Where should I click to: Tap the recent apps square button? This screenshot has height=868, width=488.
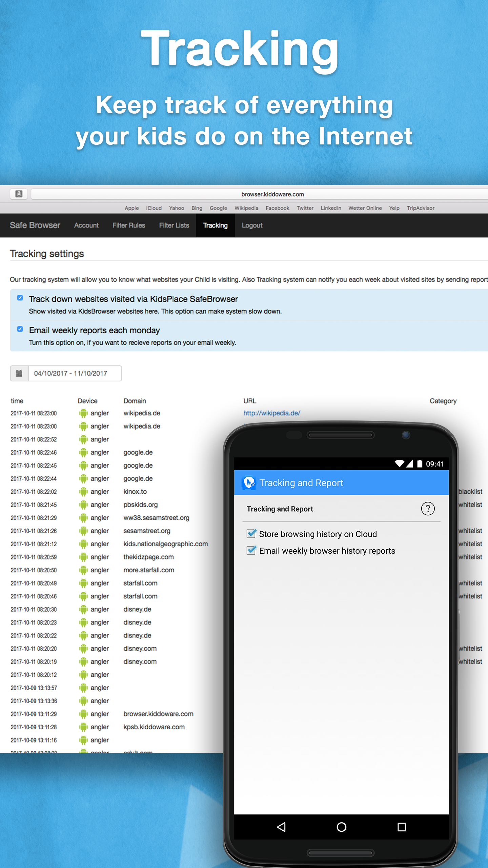point(402,827)
